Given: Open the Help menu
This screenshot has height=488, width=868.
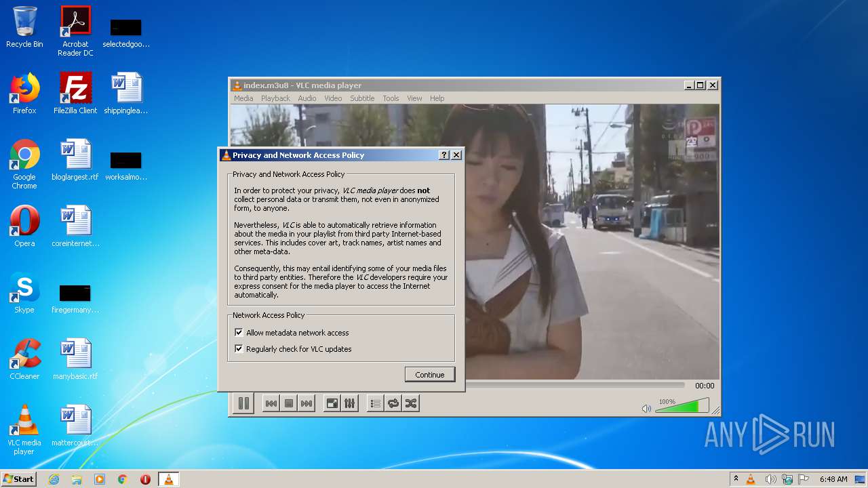Looking at the screenshot, I should click(437, 98).
